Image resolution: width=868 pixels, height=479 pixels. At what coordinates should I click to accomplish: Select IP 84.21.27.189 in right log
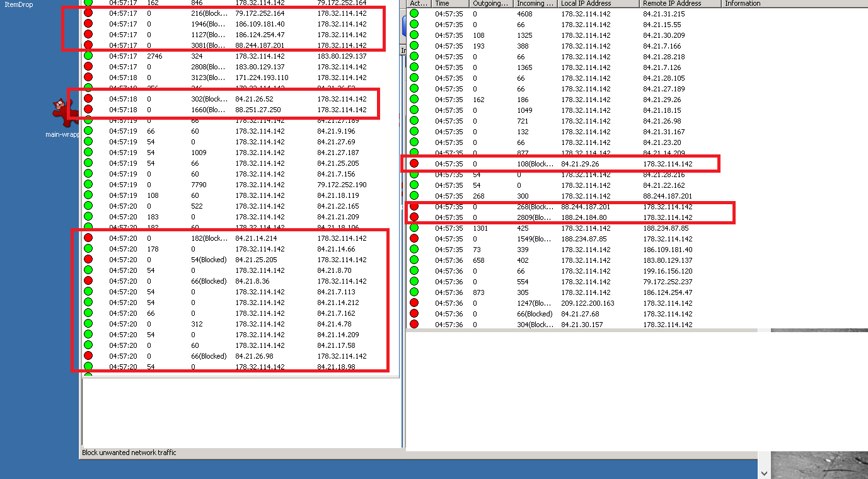664,89
